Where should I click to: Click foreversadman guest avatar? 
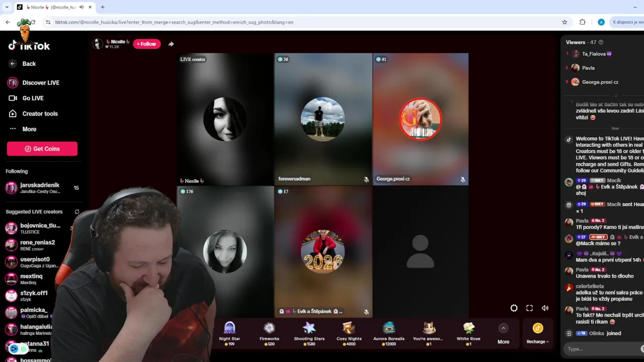coord(323,119)
